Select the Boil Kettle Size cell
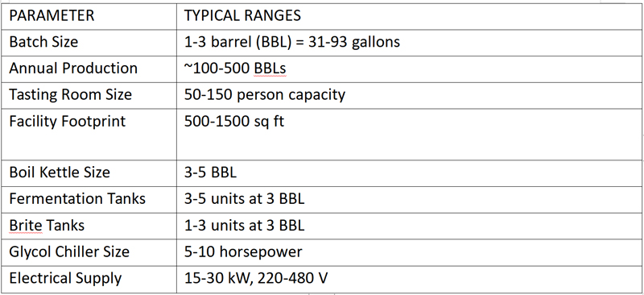The image size is (644, 295). click(89, 172)
